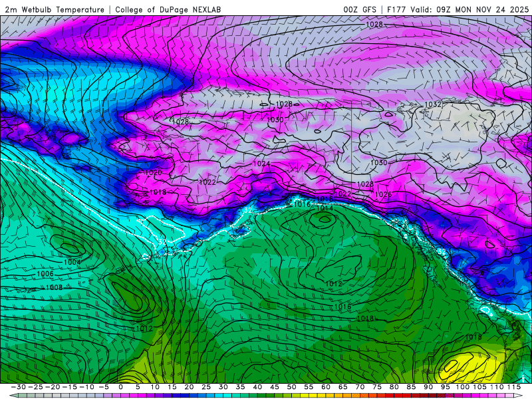532x399 pixels.
Task: Click the -20 color scale label
Action: pyautogui.click(x=53, y=387)
